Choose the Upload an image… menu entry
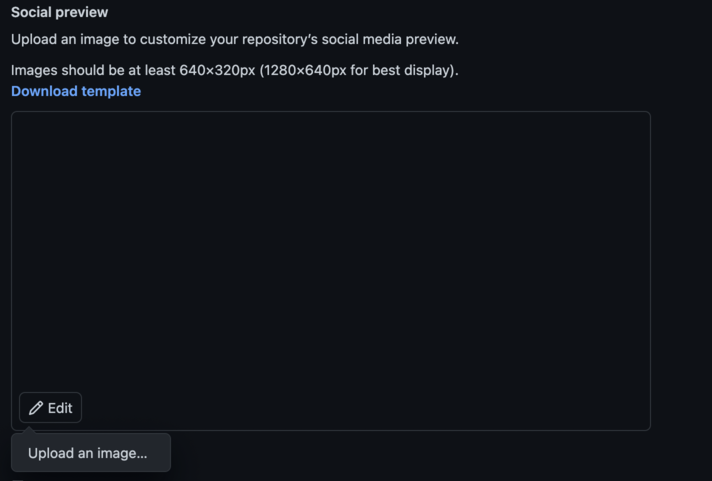Image resolution: width=712 pixels, height=481 pixels. 91,453
